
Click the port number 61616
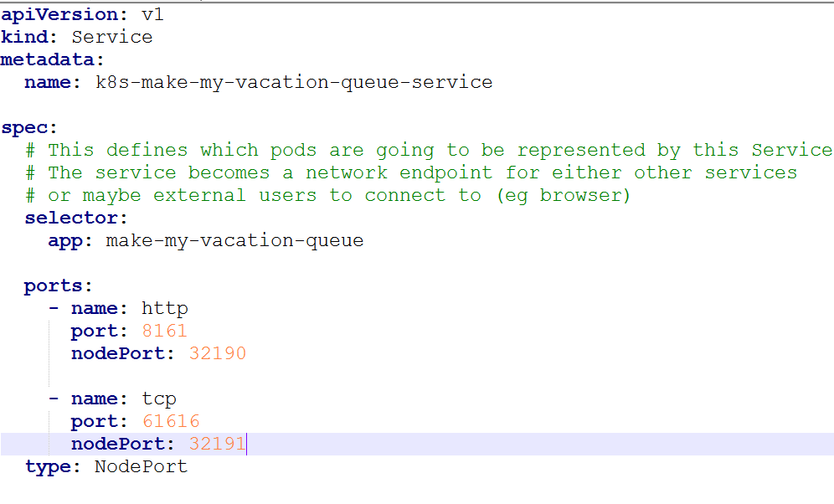coord(171,421)
